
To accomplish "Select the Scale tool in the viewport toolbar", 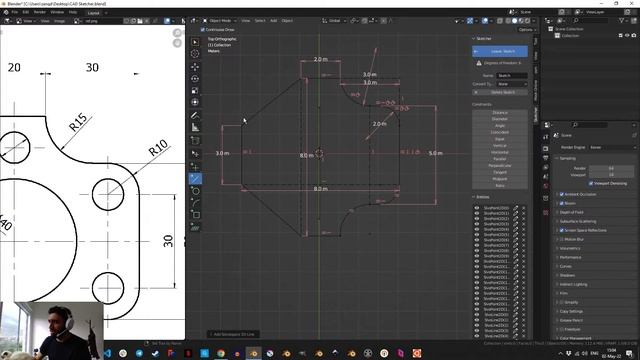I will click(195, 90).
